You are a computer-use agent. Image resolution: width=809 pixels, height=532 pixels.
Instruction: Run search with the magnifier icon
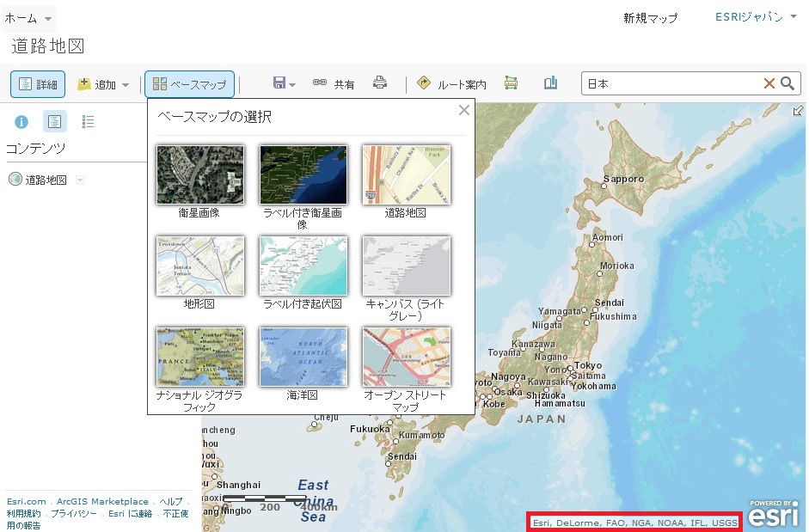(788, 83)
